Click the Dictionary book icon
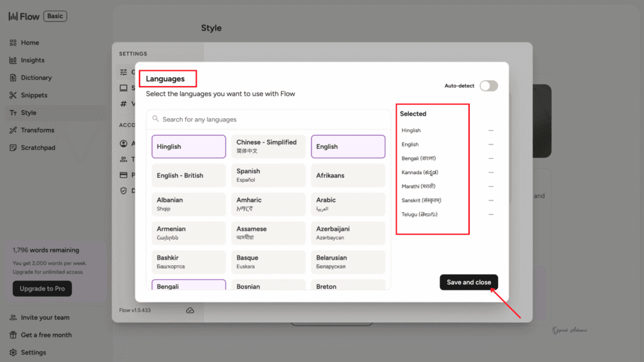Viewport: 644px width, 362px height. (13, 77)
